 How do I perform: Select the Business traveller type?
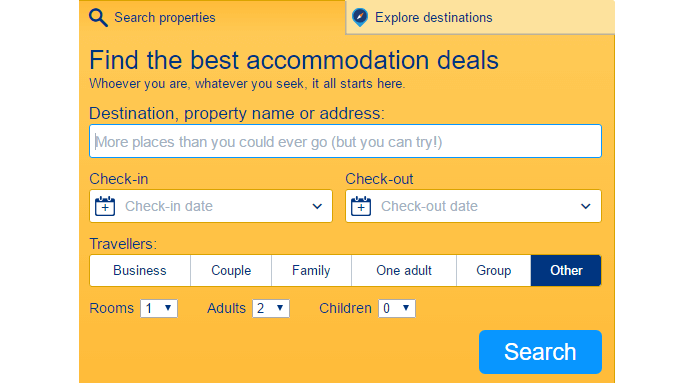coord(140,271)
